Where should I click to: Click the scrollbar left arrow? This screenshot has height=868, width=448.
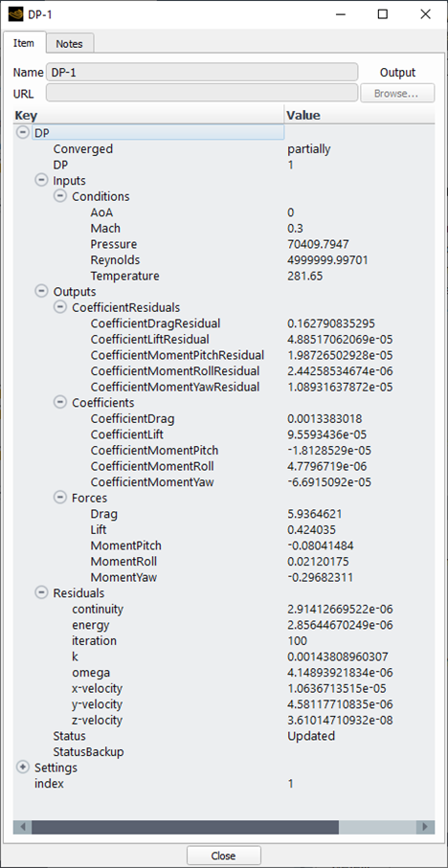23,827
